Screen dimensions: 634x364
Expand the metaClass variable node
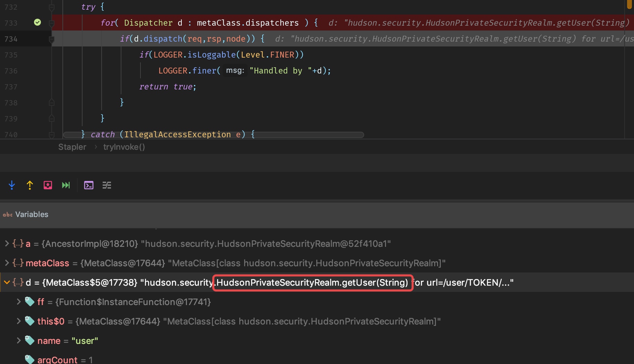click(7, 263)
